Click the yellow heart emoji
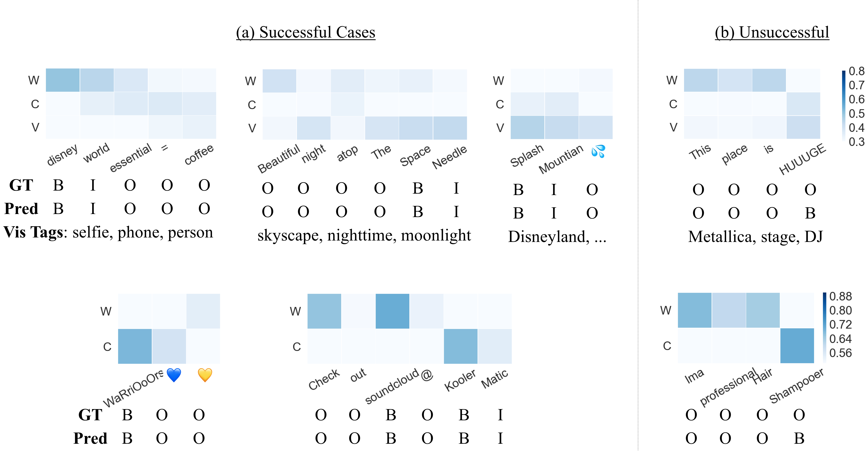Image resolution: width=868 pixels, height=458 pixels. click(205, 375)
